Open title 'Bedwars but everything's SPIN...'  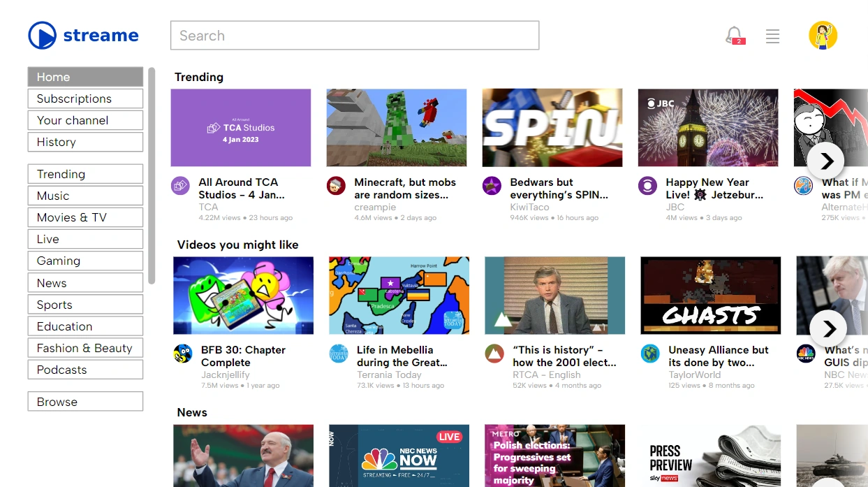[559, 189]
